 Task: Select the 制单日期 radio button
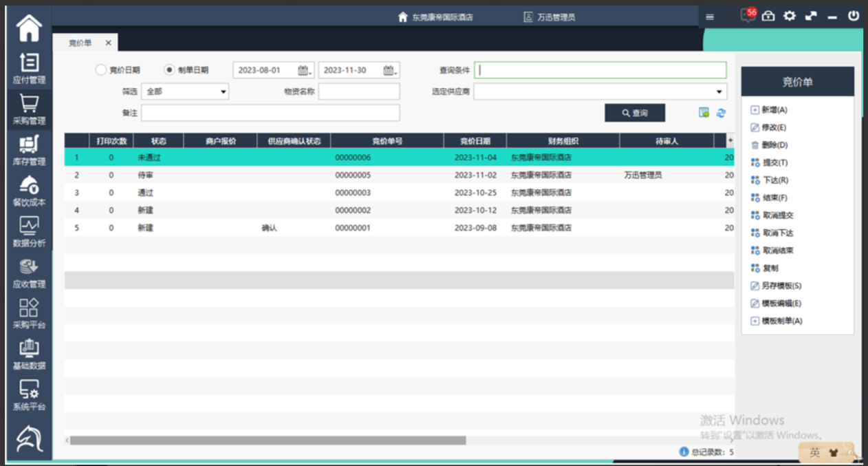click(169, 70)
